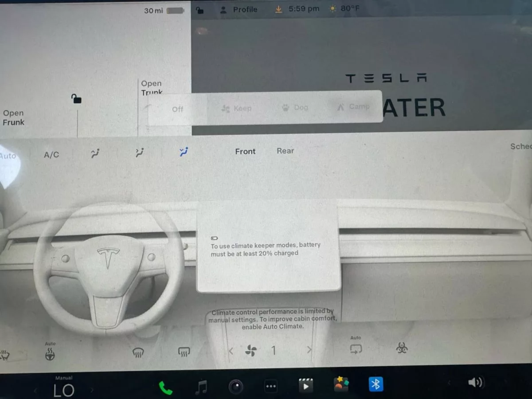532x399 pixels.
Task: Open the Profile menu
Action: [x=239, y=9]
